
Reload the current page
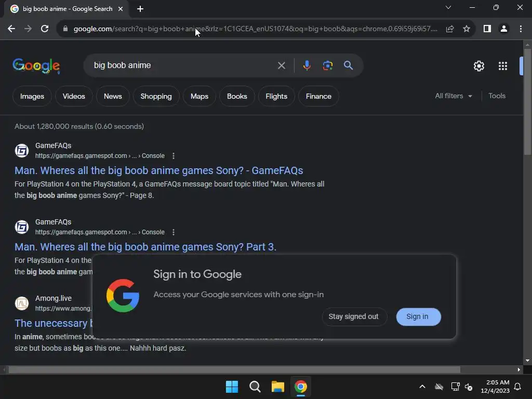(x=45, y=29)
